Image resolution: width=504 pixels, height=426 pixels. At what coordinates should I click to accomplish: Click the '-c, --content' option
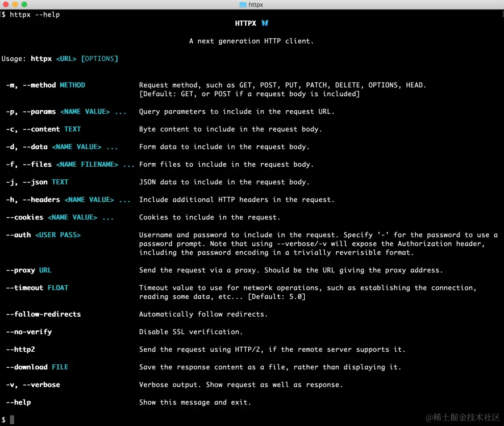pos(33,129)
